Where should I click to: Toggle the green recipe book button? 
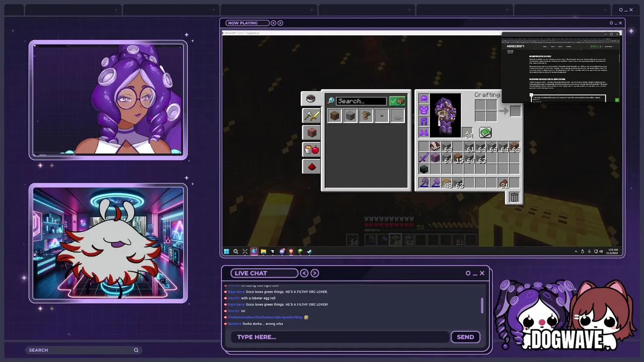[x=485, y=132]
